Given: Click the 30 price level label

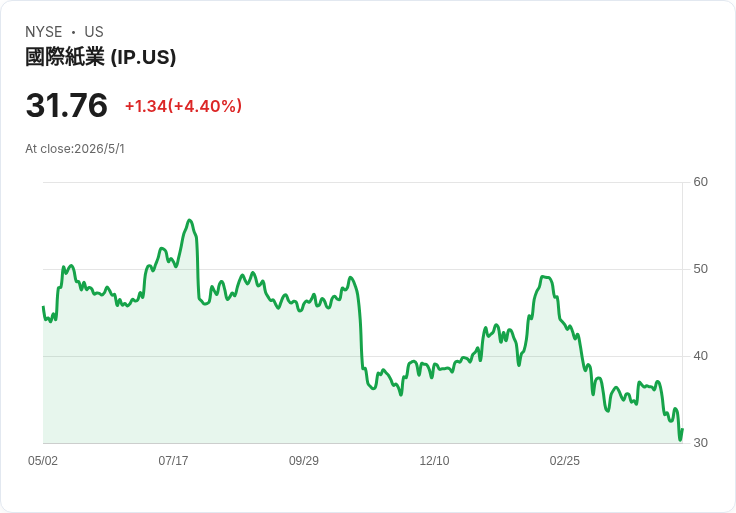Looking at the screenshot, I should pos(700,443).
